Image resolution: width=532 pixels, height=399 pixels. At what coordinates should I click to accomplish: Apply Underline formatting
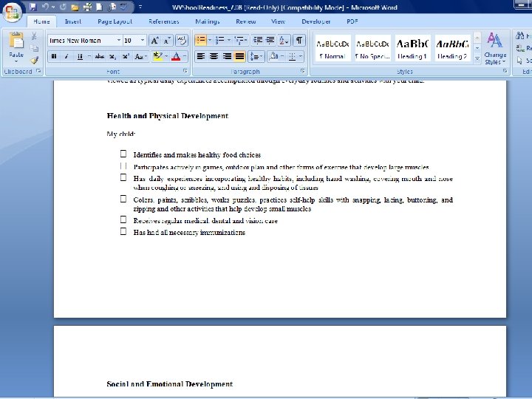pos(80,57)
